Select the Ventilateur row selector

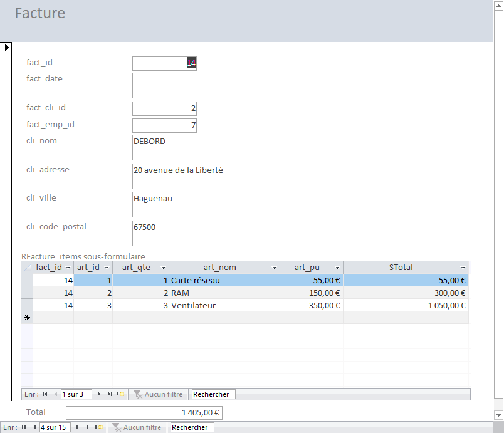(x=27, y=305)
